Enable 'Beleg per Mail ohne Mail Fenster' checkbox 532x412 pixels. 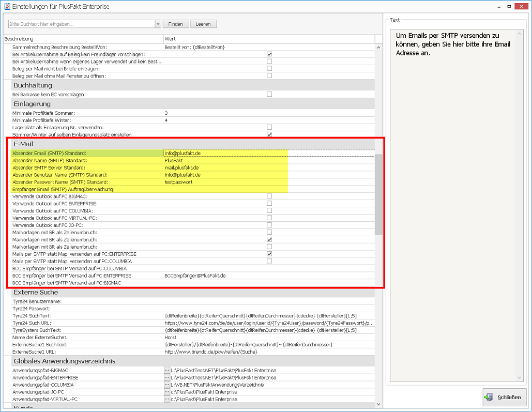(269, 75)
